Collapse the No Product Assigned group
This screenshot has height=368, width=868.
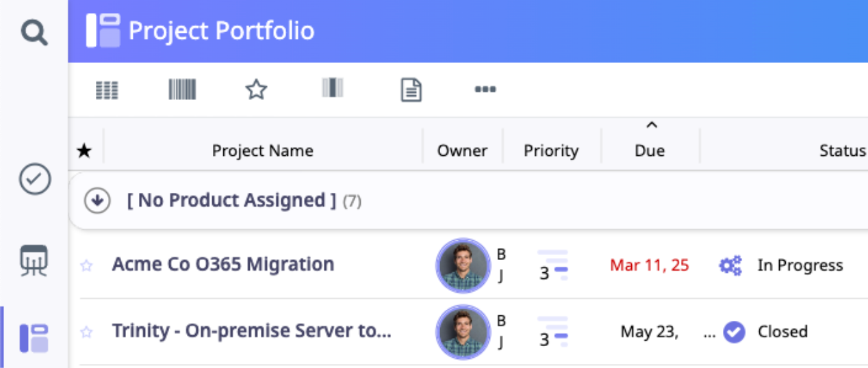98,201
